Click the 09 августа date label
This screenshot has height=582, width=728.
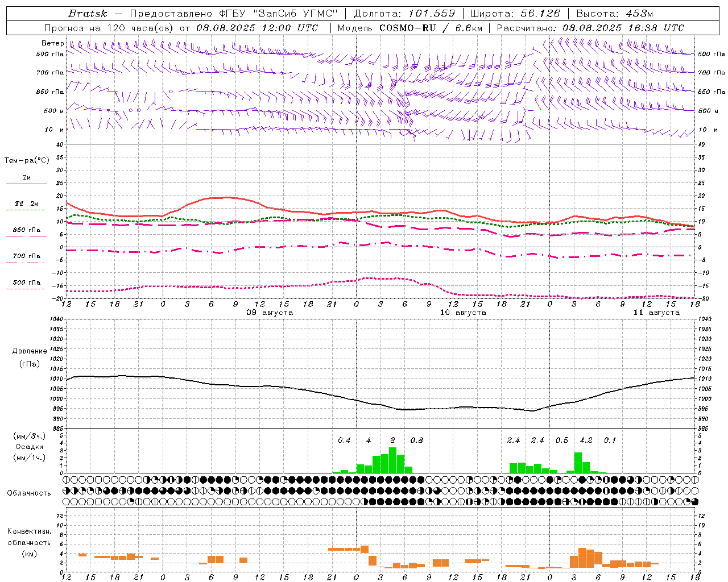pyautogui.click(x=270, y=313)
